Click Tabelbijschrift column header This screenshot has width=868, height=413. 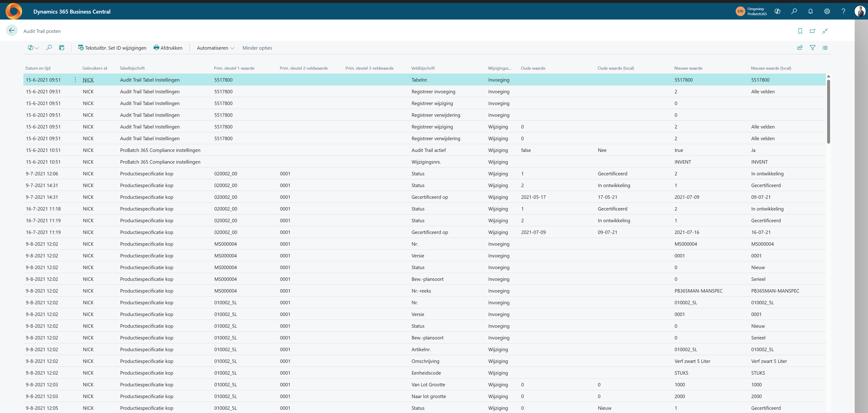tap(132, 68)
